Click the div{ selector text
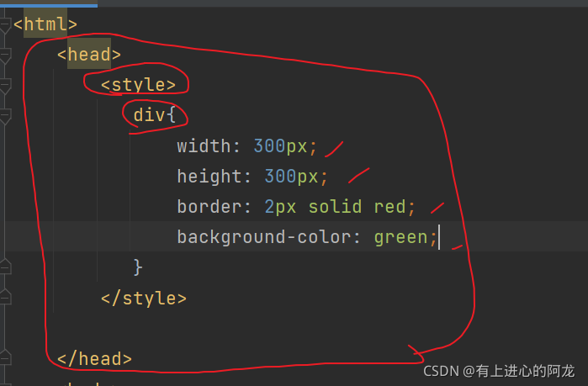Viewport: 588px width, 386px height. pos(155,115)
